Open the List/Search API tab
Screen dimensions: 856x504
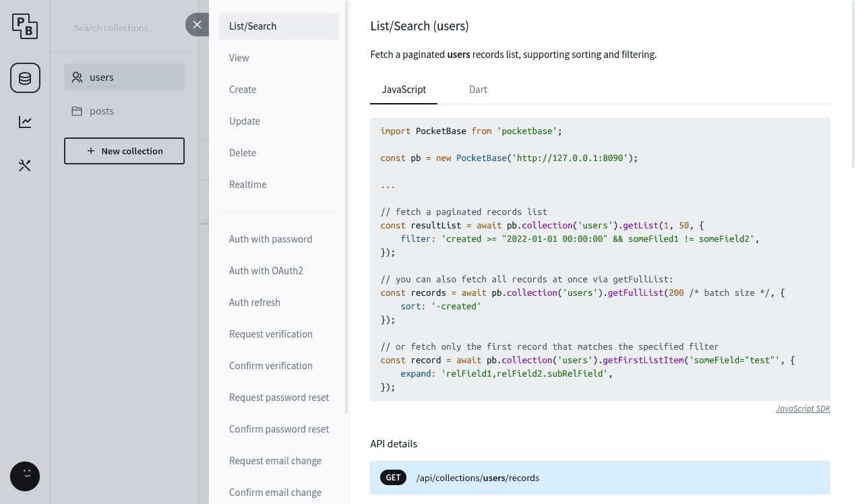(279, 26)
